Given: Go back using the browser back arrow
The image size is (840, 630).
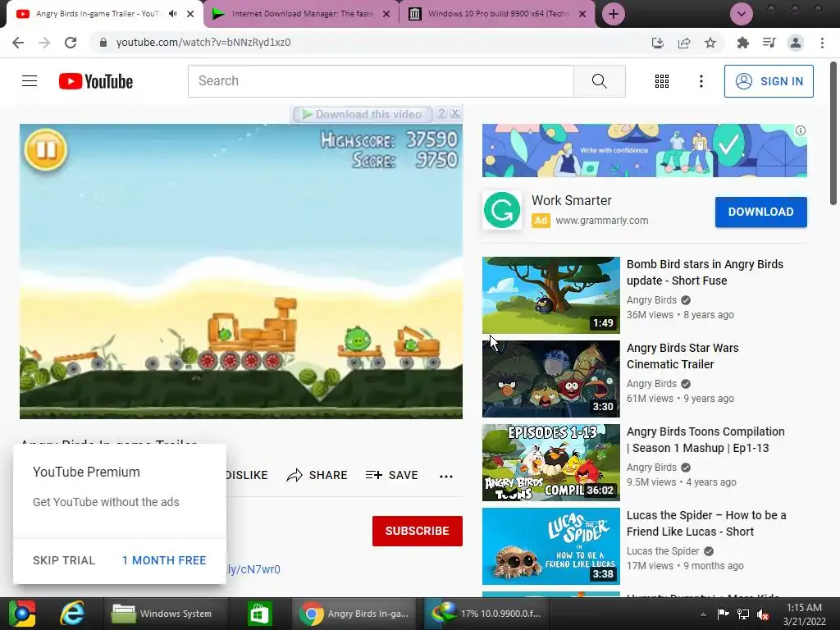Looking at the screenshot, I should tap(18, 43).
